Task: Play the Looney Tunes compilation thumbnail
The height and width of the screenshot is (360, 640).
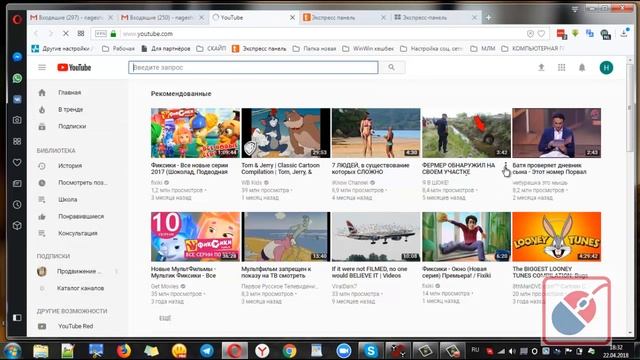Action: 556,237
